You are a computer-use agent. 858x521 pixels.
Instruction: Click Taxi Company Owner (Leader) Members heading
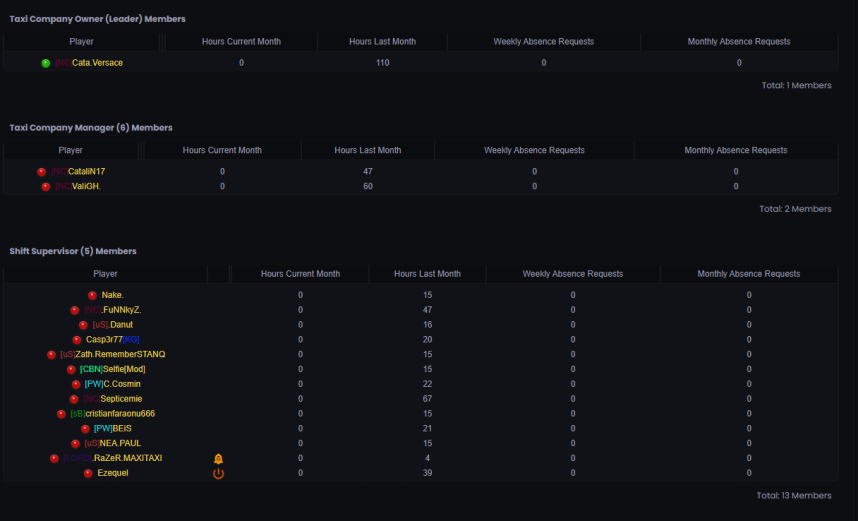(97, 19)
